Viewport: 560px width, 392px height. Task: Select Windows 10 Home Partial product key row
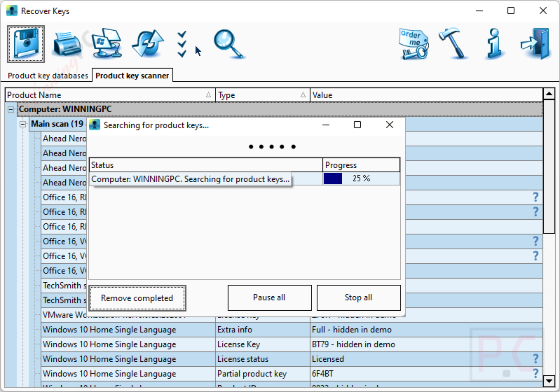292,374
